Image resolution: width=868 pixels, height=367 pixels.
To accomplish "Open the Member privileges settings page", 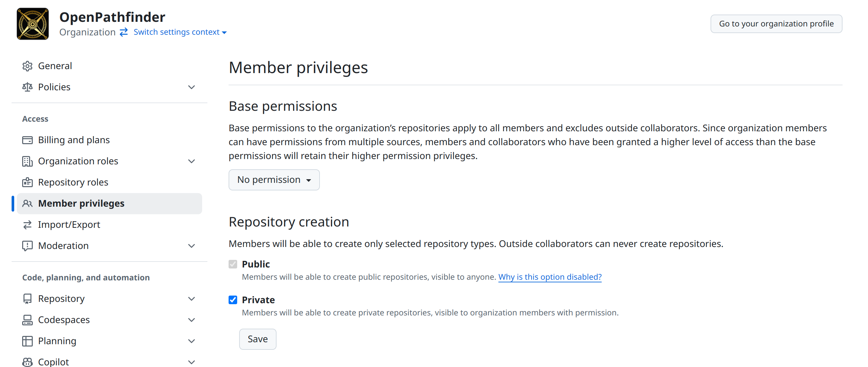I will coord(81,203).
